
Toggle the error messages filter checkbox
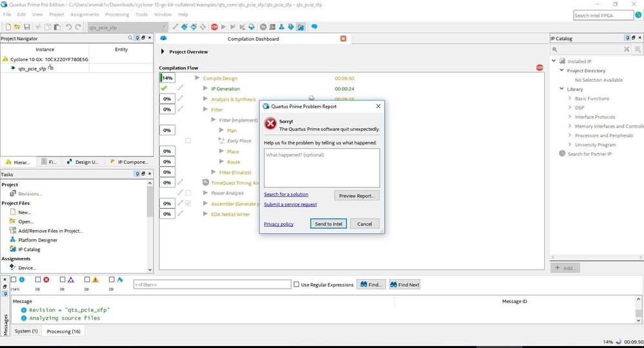coord(38,280)
